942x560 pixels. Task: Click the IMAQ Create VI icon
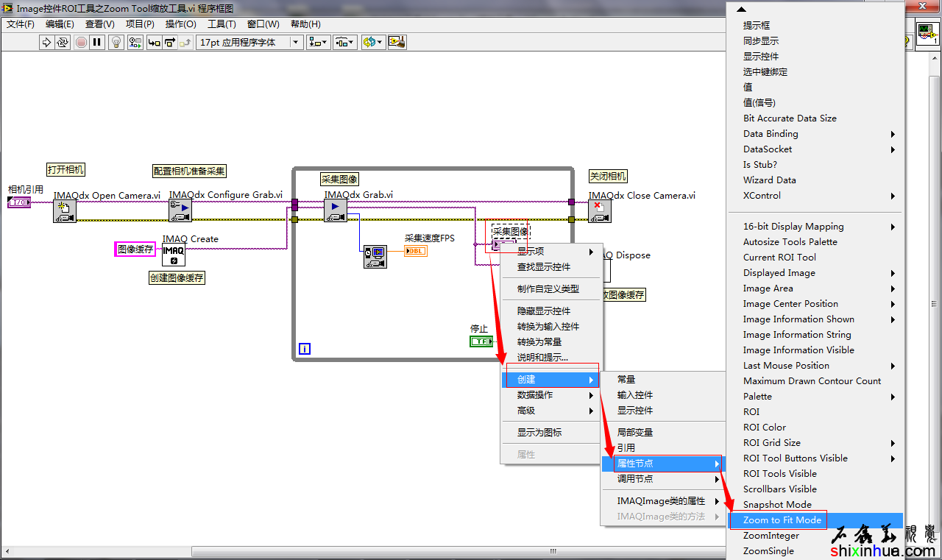point(174,255)
